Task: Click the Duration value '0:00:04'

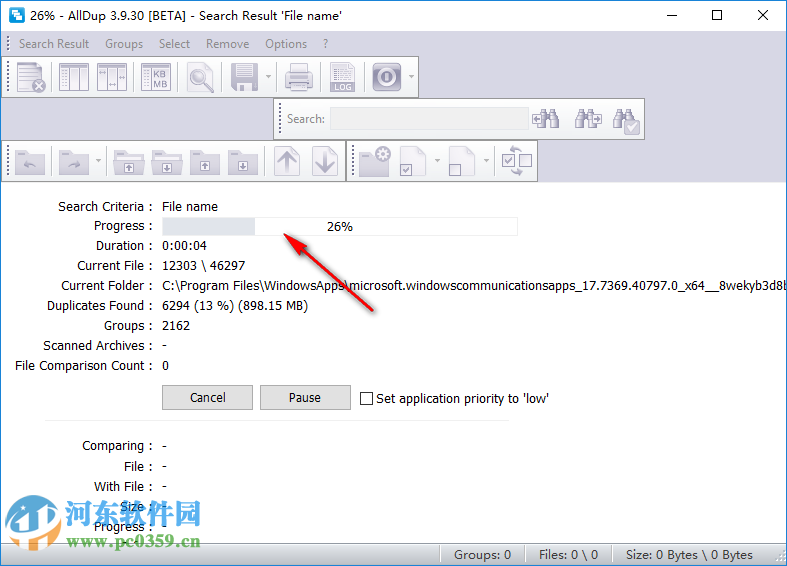Action: click(184, 245)
